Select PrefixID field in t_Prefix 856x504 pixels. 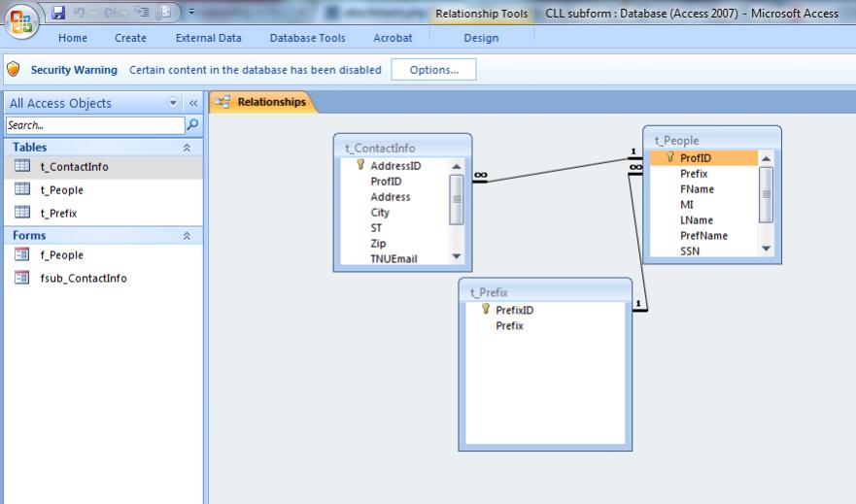point(514,310)
